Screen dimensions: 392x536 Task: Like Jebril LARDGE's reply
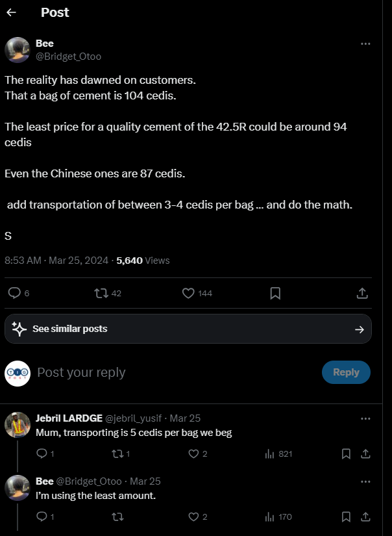click(193, 453)
